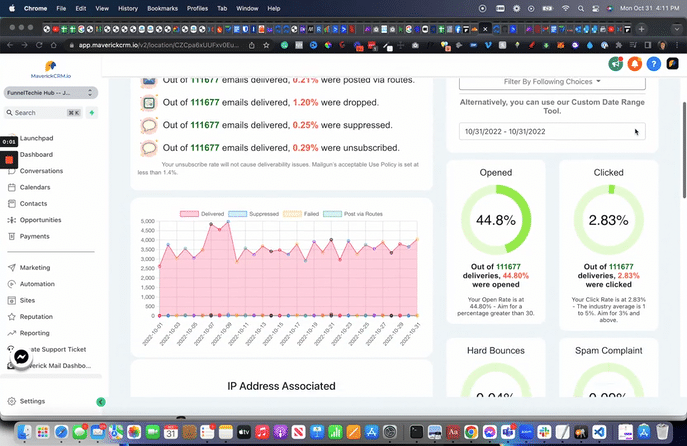Open the File menu
The width and height of the screenshot is (687, 446).
coord(61,8)
